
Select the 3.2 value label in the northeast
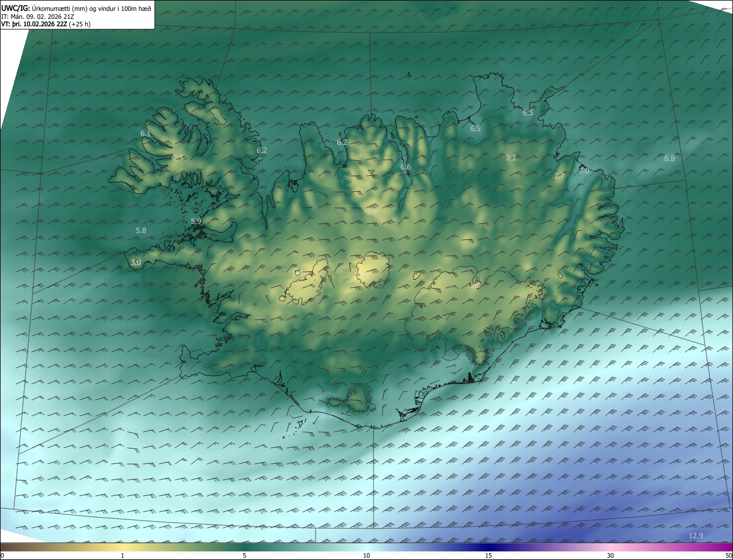[511, 157]
